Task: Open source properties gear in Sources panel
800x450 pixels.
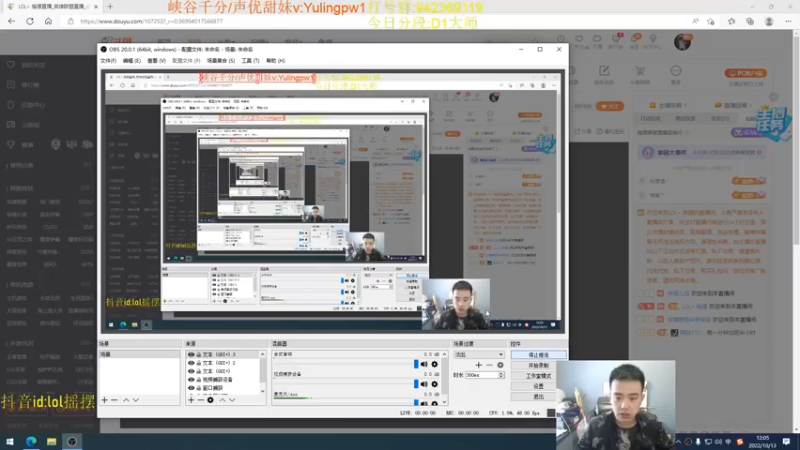Action: 210,400
